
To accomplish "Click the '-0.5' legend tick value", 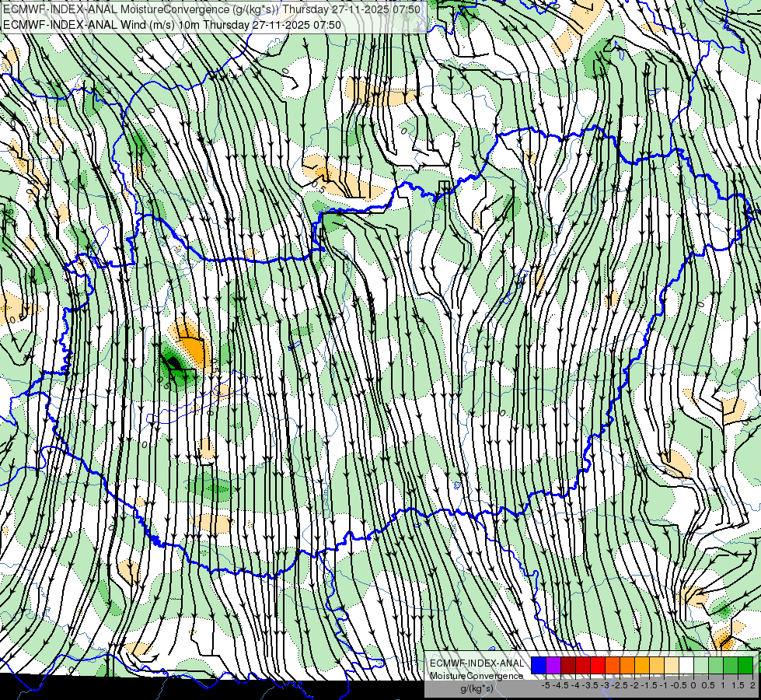I will [x=679, y=685].
